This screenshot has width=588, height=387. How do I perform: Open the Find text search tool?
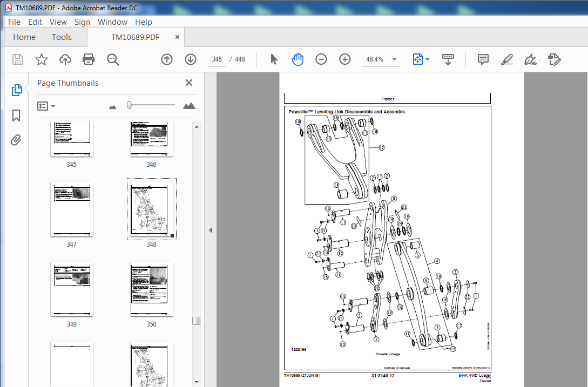[x=113, y=59]
